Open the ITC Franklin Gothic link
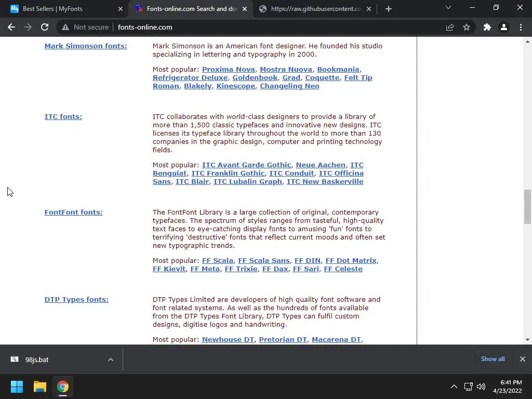Screen dimensions: 532x399 point(228,173)
